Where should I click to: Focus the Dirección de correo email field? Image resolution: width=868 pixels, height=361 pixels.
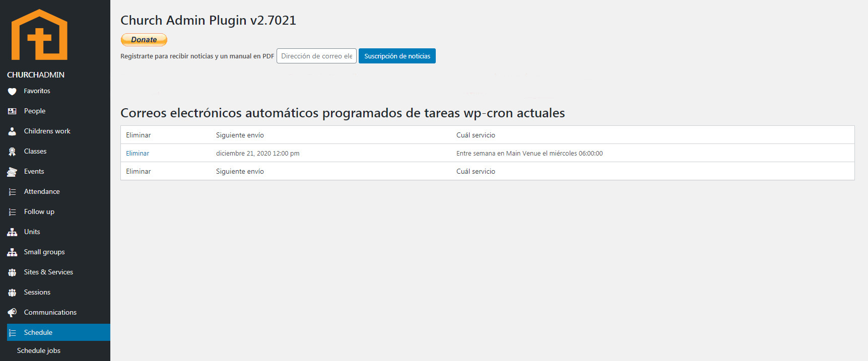(316, 56)
